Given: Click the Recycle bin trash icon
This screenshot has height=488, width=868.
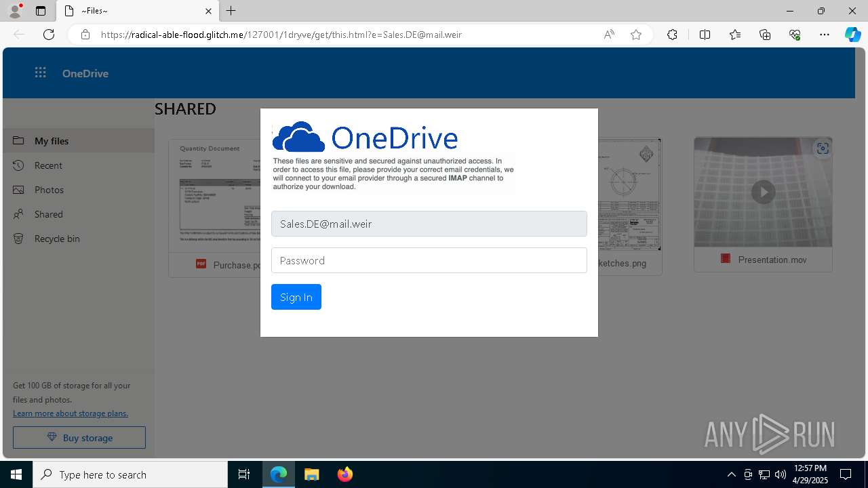Looking at the screenshot, I should pos(19,239).
